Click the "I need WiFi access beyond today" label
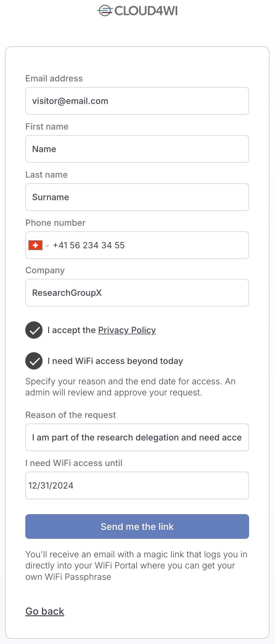The height and width of the screenshot is (644, 275). click(115, 361)
